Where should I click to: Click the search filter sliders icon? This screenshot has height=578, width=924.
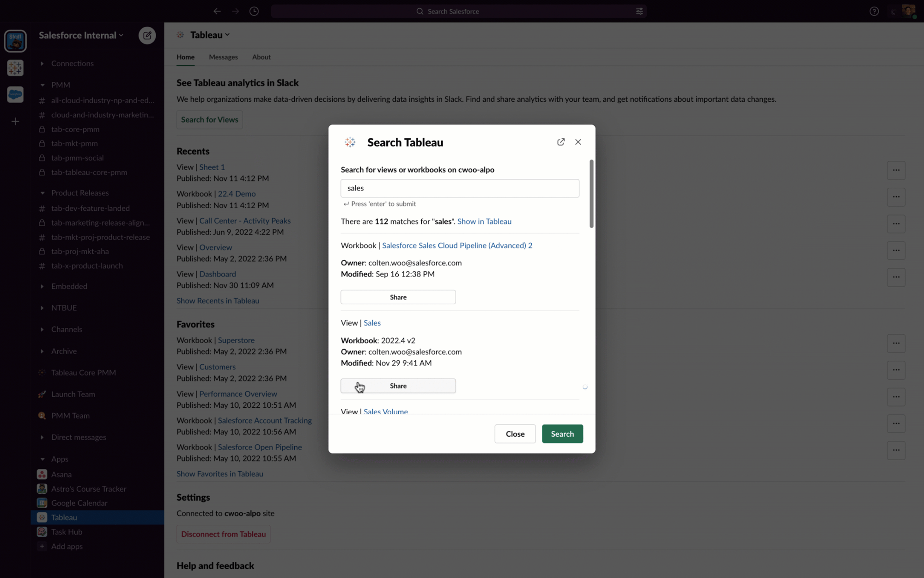[x=639, y=11]
